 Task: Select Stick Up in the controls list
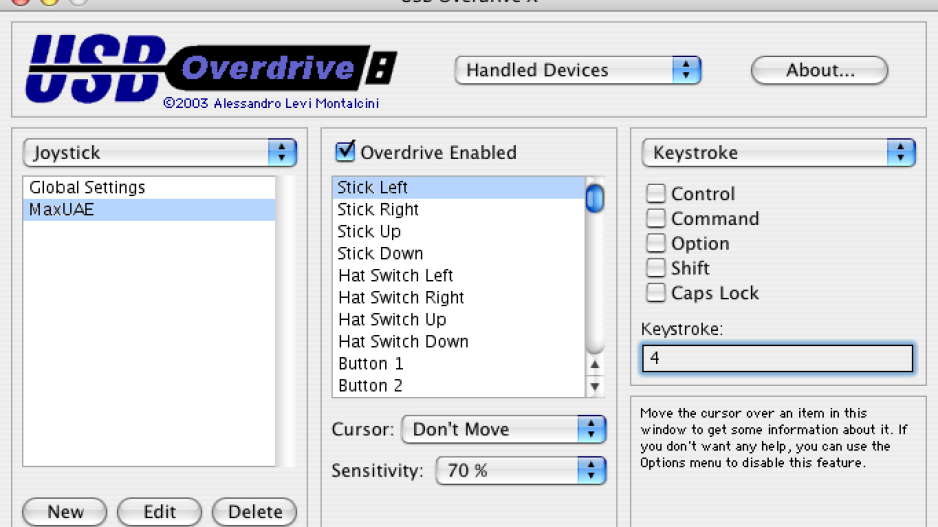[458, 231]
